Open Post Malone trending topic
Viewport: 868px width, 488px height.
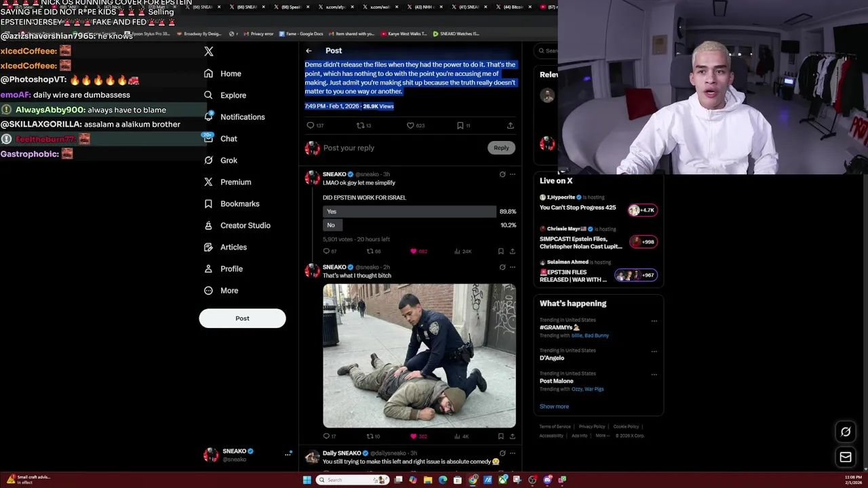click(x=557, y=381)
